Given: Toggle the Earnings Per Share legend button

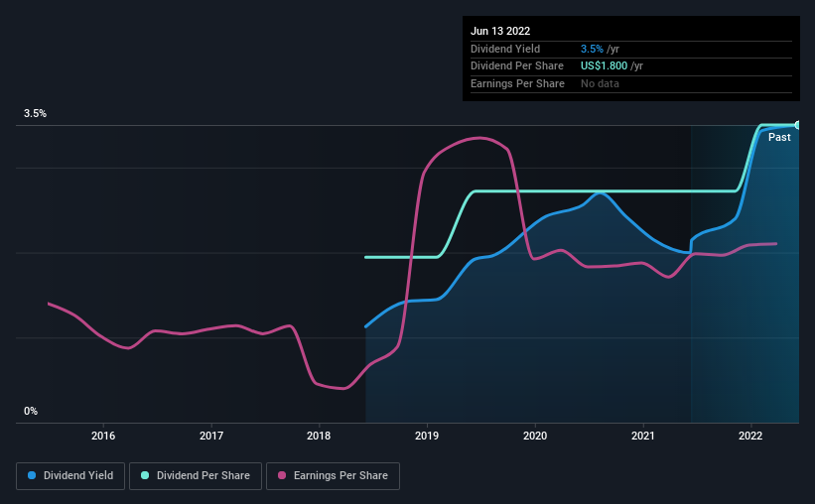Looking at the screenshot, I should click(333, 476).
